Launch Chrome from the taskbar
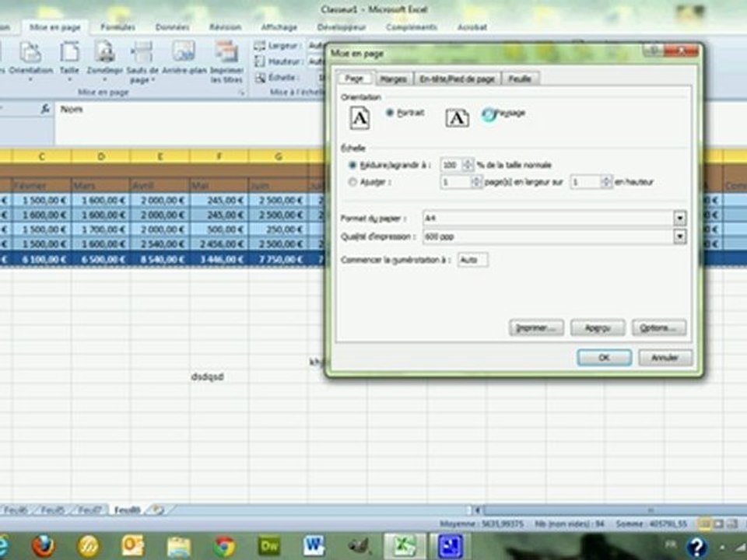 pyautogui.click(x=223, y=546)
